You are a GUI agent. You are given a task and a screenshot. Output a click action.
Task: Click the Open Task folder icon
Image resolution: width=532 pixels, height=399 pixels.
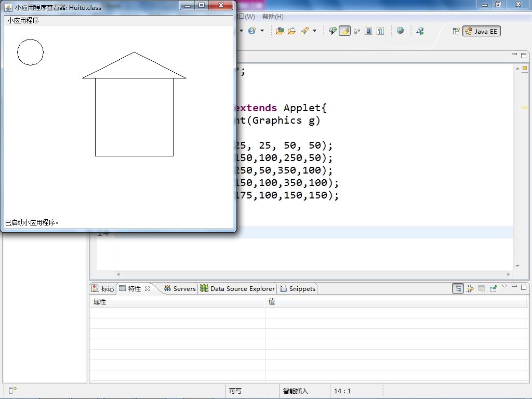click(292, 31)
